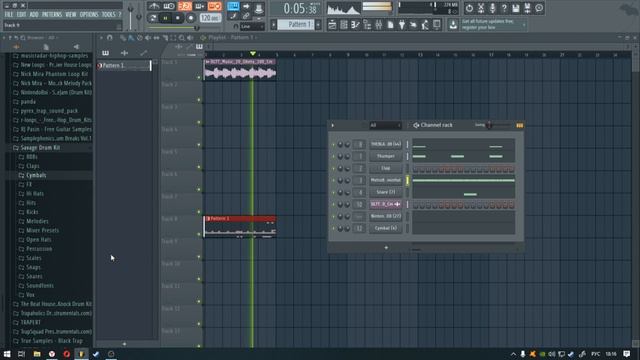Open the VIEW menu
Image resolution: width=640 pixels, height=360 pixels.
point(71,15)
